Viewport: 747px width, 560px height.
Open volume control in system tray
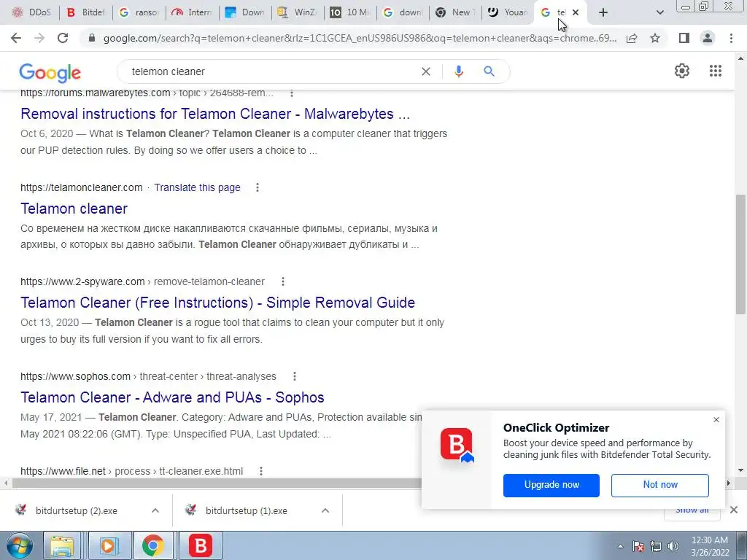click(x=673, y=546)
